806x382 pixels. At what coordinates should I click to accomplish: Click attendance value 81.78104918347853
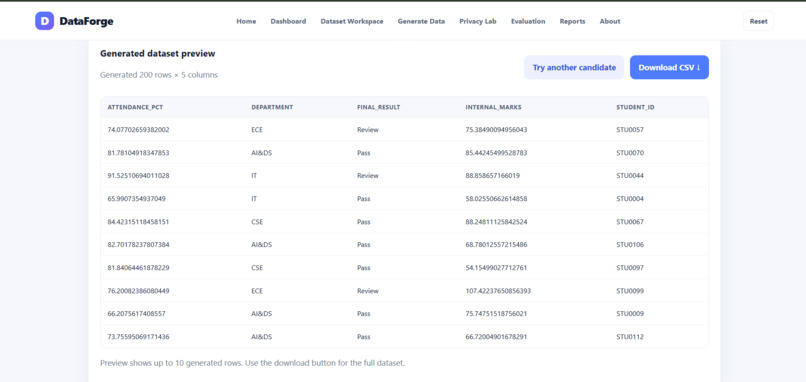tap(138, 153)
